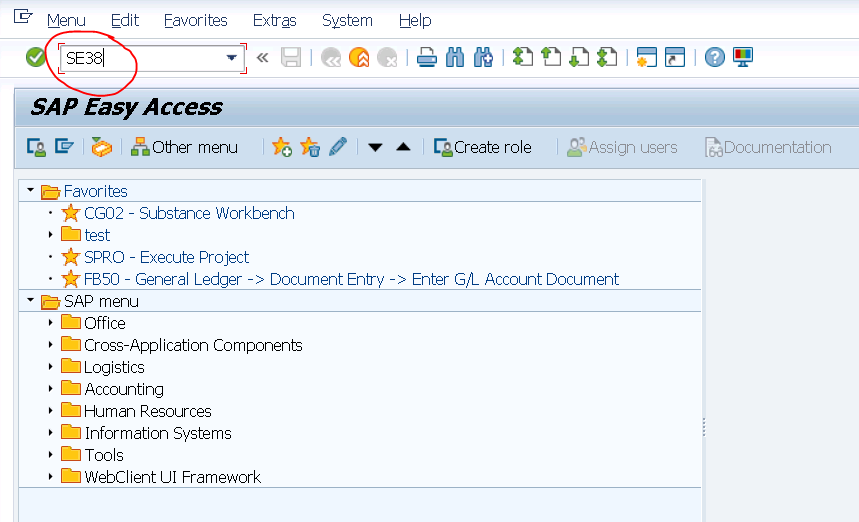Click the green checkmark Enter icon
The image size is (859, 522).
coord(36,57)
